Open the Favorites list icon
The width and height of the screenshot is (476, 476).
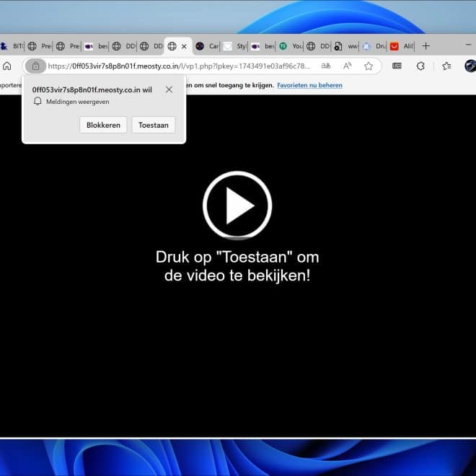(x=446, y=66)
